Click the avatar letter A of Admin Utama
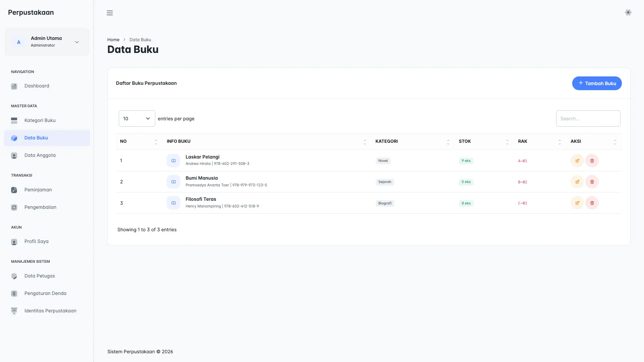Viewport: 644px width, 362px height. click(19, 42)
